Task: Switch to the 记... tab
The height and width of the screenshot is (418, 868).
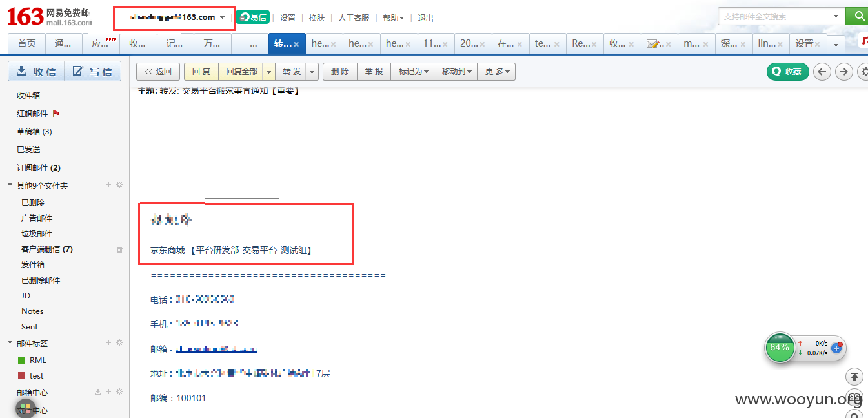Action: [176, 43]
